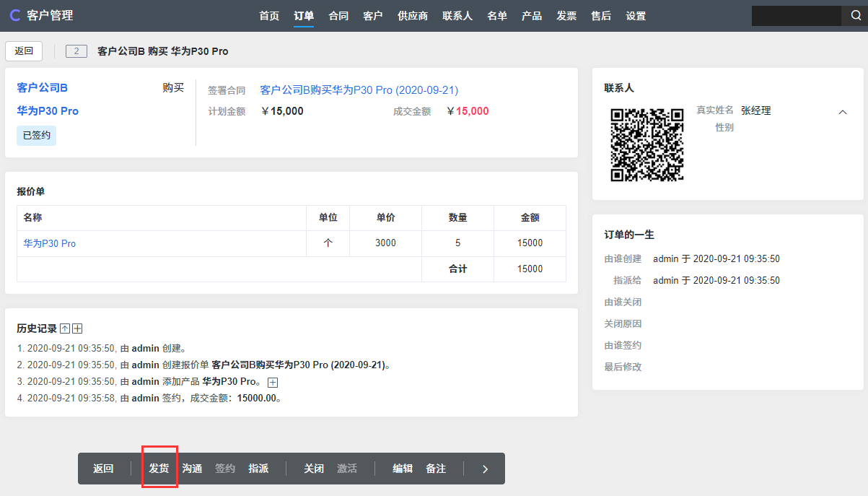Show more actions in bottom toolbar
Screen dimensions: 868x496
(x=485, y=469)
